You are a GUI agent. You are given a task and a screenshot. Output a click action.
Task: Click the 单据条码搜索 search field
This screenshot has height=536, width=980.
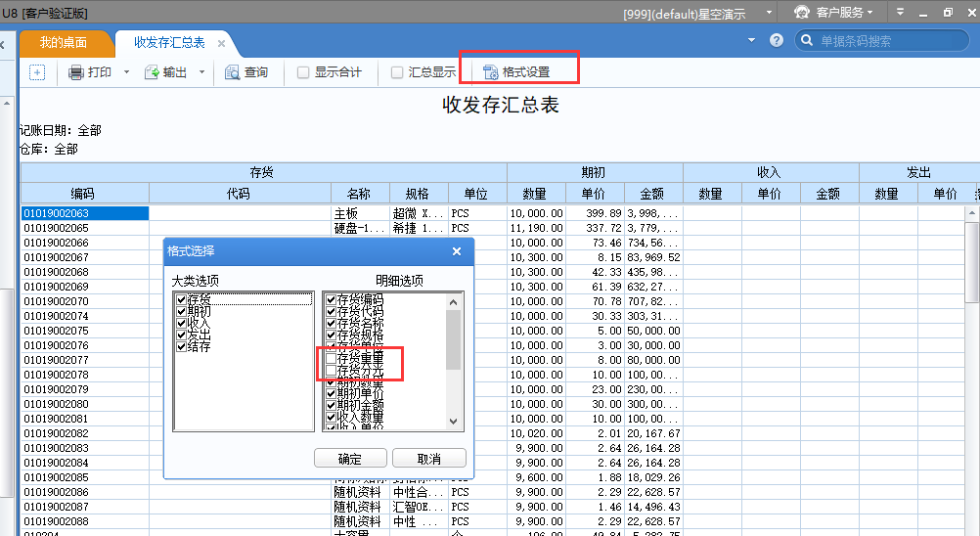[x=890, y=41]
